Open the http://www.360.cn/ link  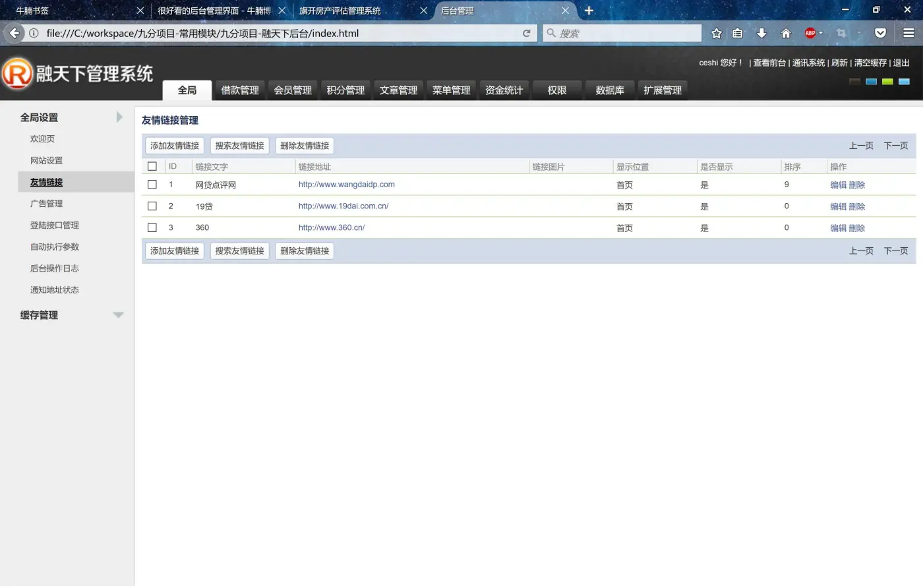332,228
